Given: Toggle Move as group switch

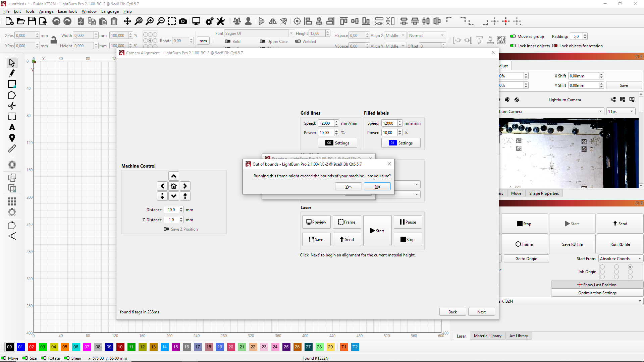Looking at the screenshot, I should point(513,37).
